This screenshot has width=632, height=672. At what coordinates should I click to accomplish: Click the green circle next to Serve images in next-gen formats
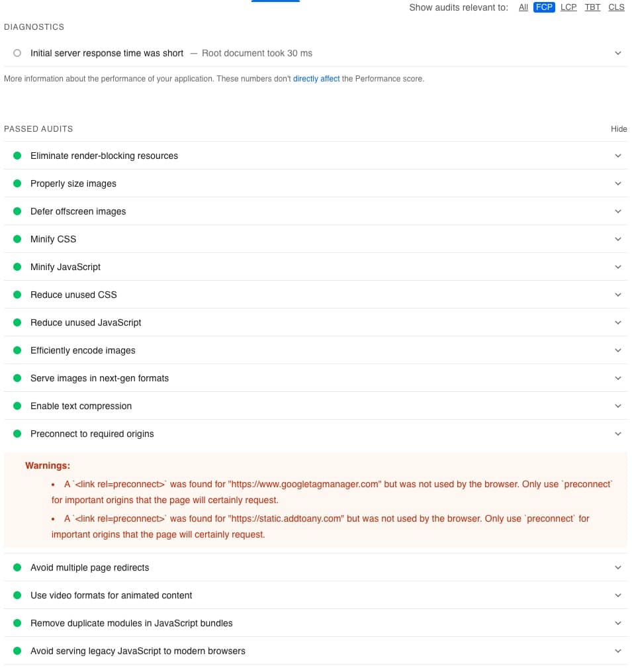click(x=17, y=378)
